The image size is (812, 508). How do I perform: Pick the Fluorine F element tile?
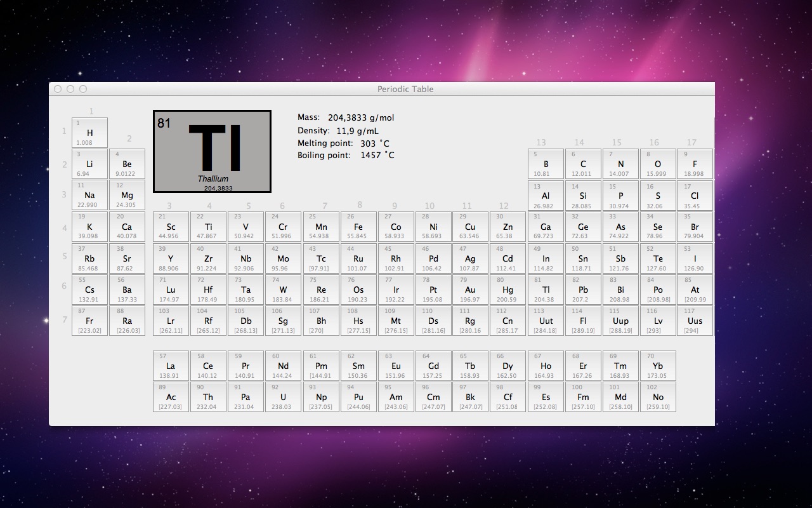(x=695, y=164)
